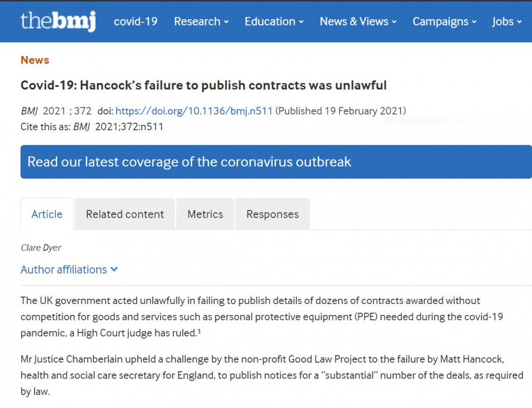532x408 pixels.
Task: Open the doi.org/10.1136/bmj.n511 link
Action: (x=194, y=111)
